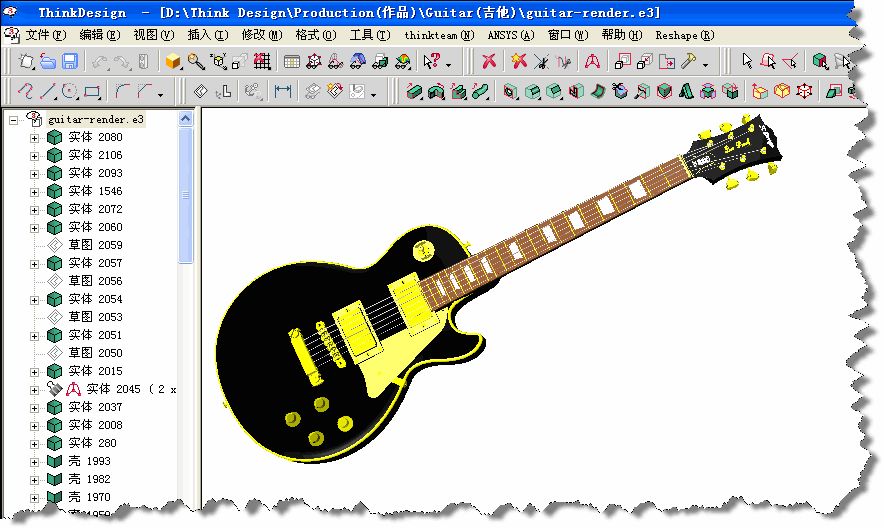Click the linear dimension tool icon
Viewport: 884px width, 528px height.
tap(282, 91)
